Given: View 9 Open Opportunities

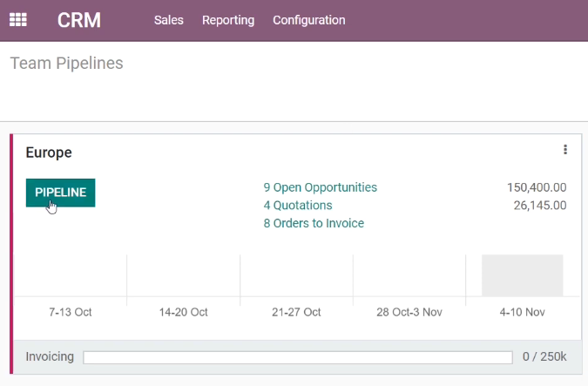Looking at the screenshot, I should point(321,187).
